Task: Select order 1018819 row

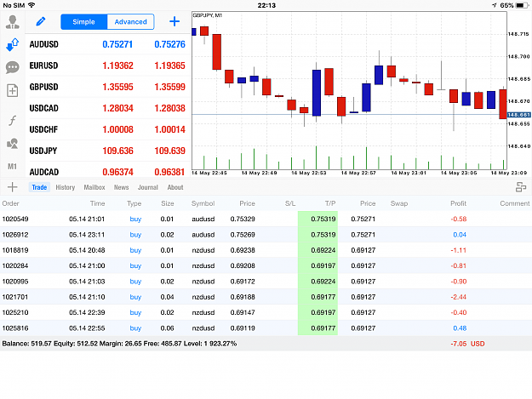Action: (x=266, y=250)
